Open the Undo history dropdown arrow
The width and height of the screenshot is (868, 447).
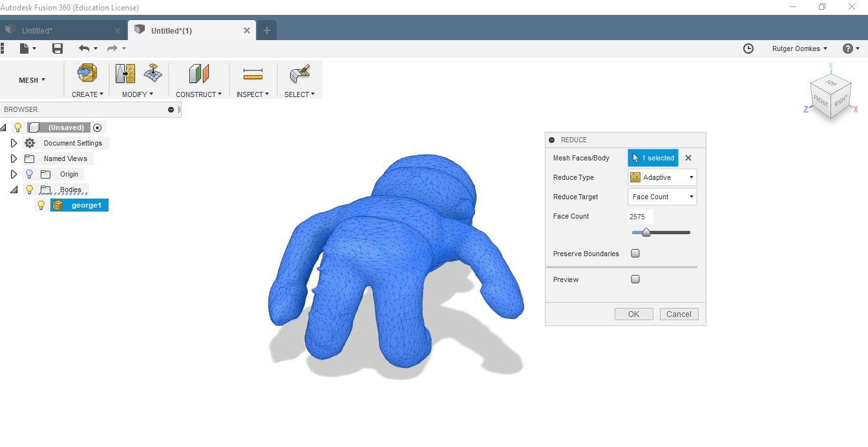96,49
